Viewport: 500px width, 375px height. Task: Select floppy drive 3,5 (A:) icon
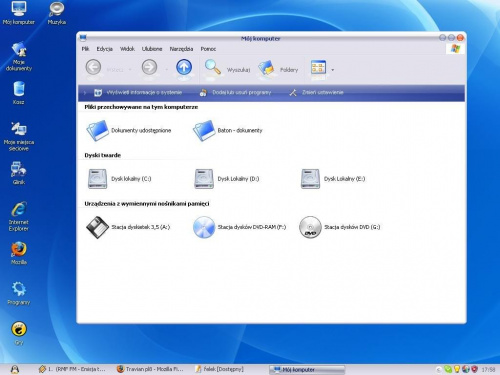coord(97,227)
